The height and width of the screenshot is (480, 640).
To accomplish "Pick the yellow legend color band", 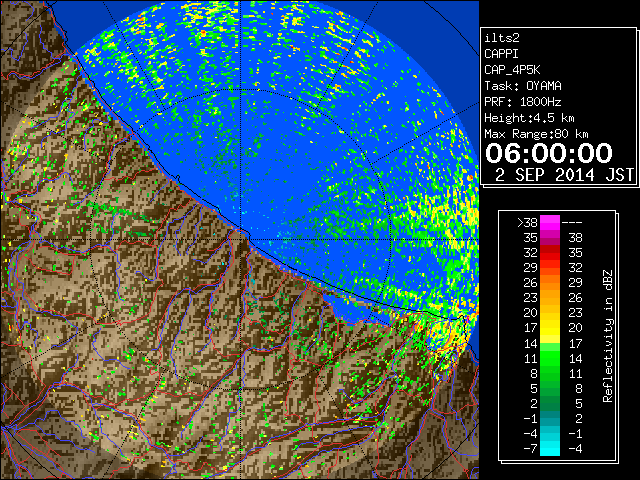I will coord(550,328).
